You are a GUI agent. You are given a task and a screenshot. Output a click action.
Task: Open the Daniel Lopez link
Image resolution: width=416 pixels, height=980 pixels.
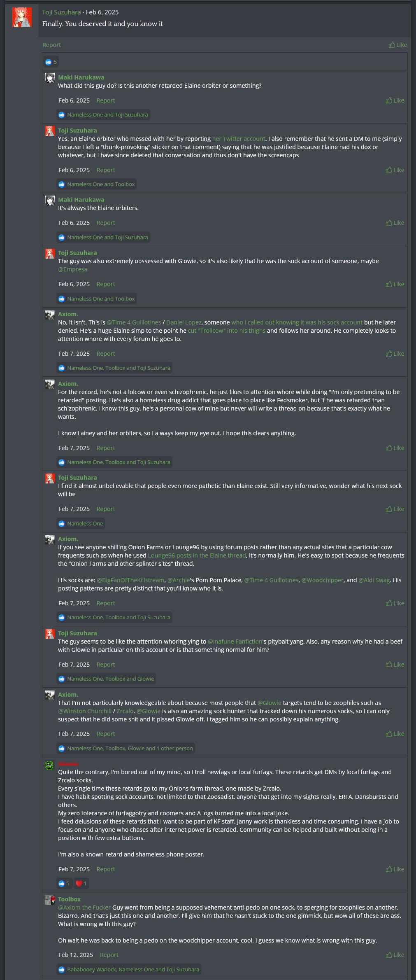[184, 322]
